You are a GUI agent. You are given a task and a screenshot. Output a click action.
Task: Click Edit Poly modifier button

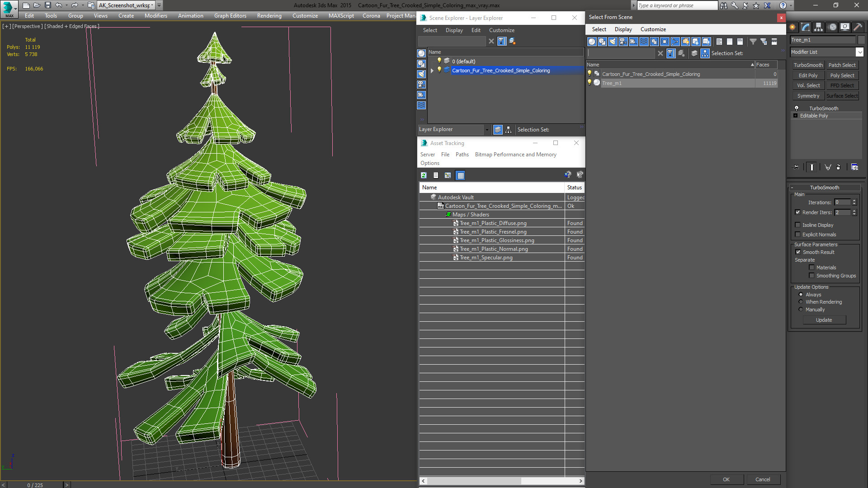(x=808, y=75)
